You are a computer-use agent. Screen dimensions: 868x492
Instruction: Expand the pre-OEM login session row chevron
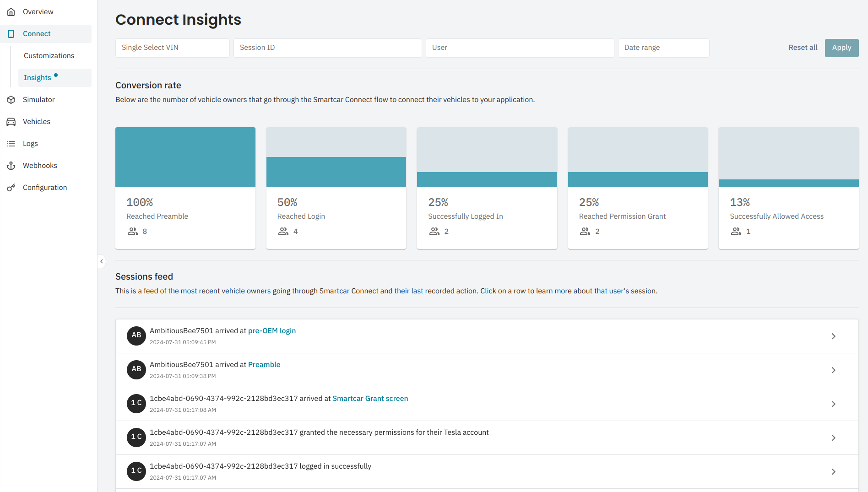pyautogui.click(x=834, y=336)
